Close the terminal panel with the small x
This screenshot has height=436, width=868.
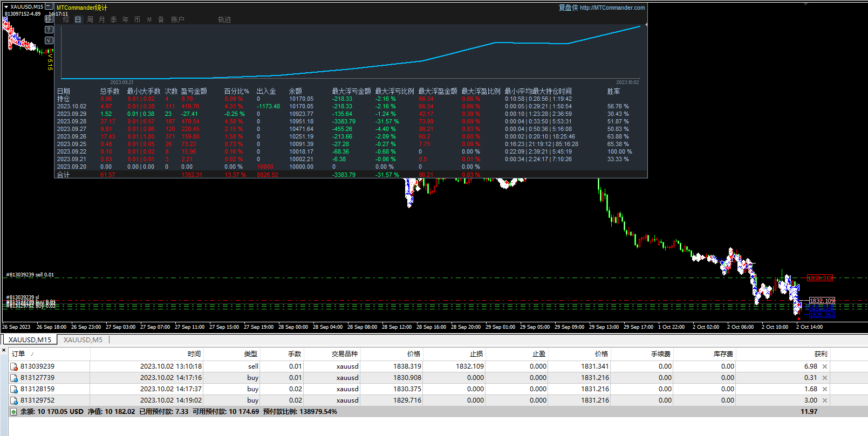click(x=4, y=350)
